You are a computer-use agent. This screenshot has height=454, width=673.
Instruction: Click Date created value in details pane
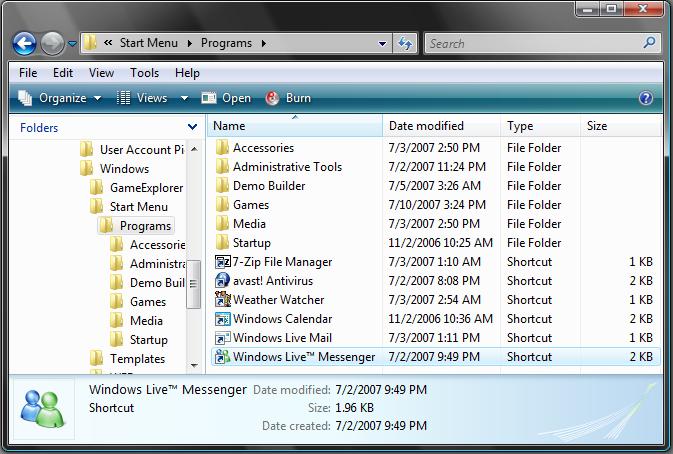[x=381, y=426]
